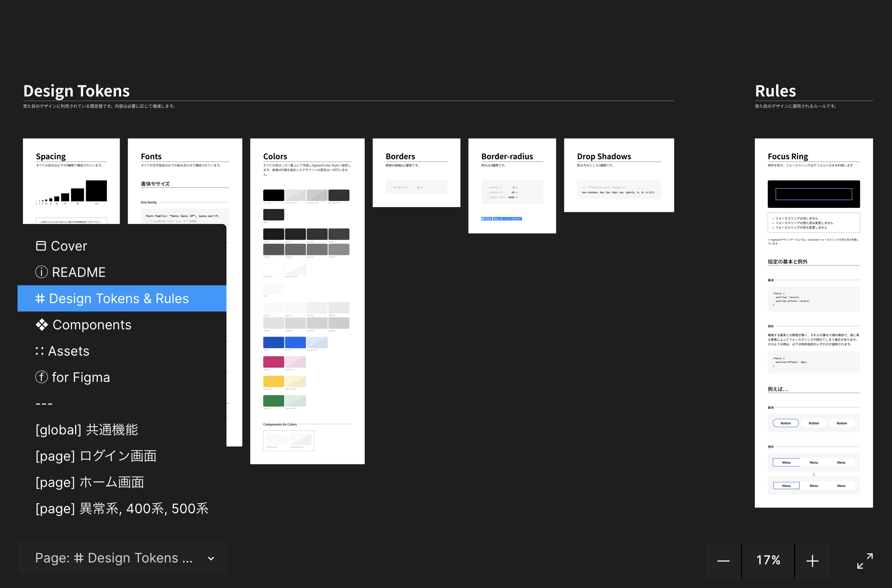Open the for Figma page
Viewport: 892px width, 588px height.
[x=122, y=377]
